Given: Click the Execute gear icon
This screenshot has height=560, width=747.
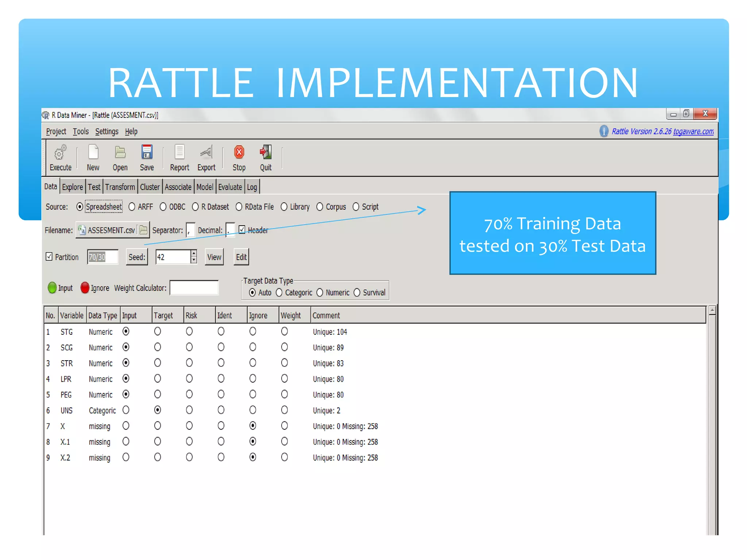Looking at the screenshot, I should pyautogui.click(x=60, y=153).
